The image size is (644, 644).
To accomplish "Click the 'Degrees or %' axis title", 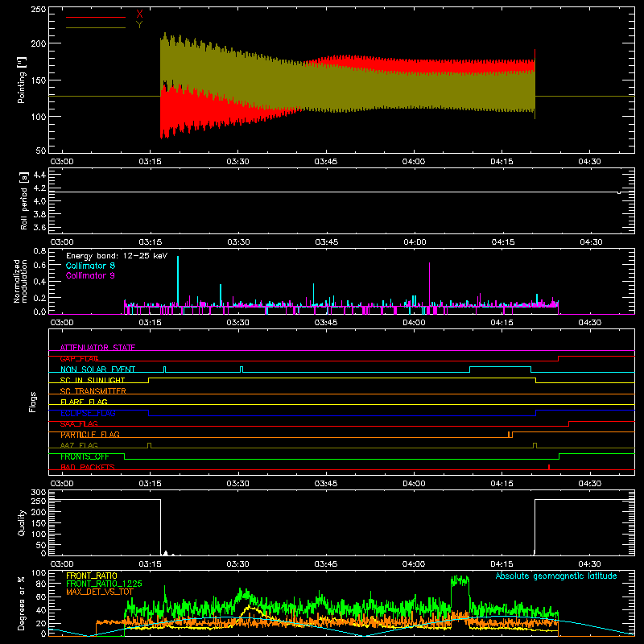I will point(21,603).
